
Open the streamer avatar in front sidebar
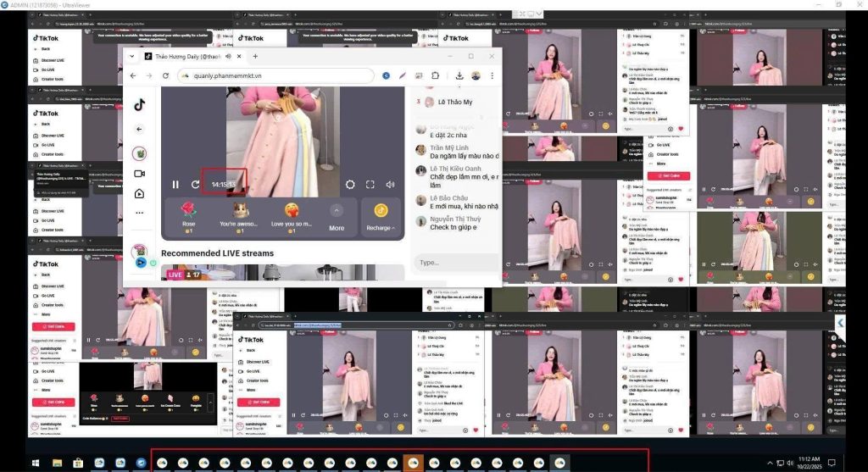click(140, 153)
